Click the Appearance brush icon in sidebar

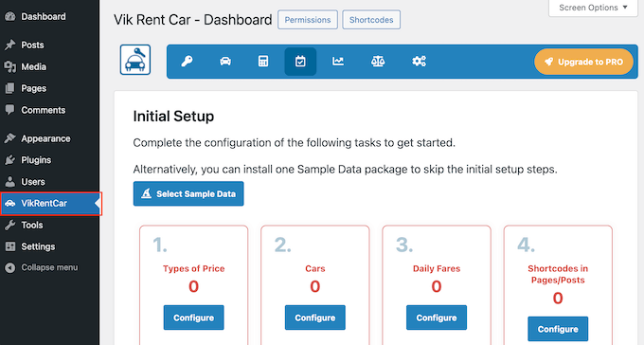[10, 138]
